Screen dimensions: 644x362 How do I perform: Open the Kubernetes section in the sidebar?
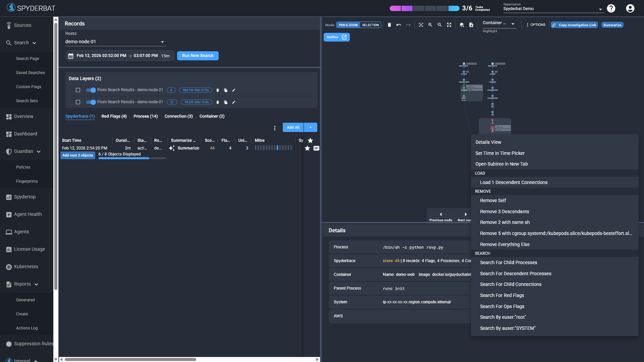(x=26, y=266)
